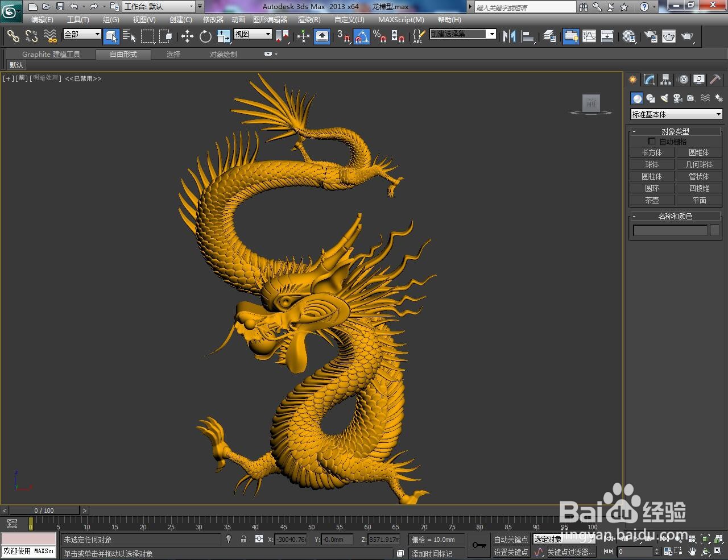
Task: Toggle selection lock padlock icon
Action: point(243,539)
